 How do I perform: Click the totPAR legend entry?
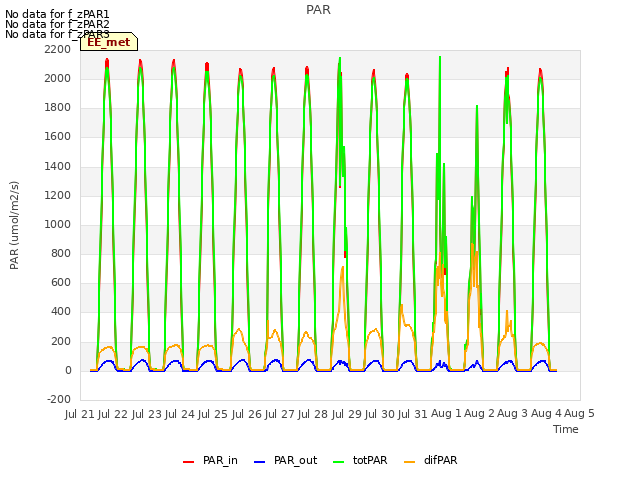[x=360, y=460]
